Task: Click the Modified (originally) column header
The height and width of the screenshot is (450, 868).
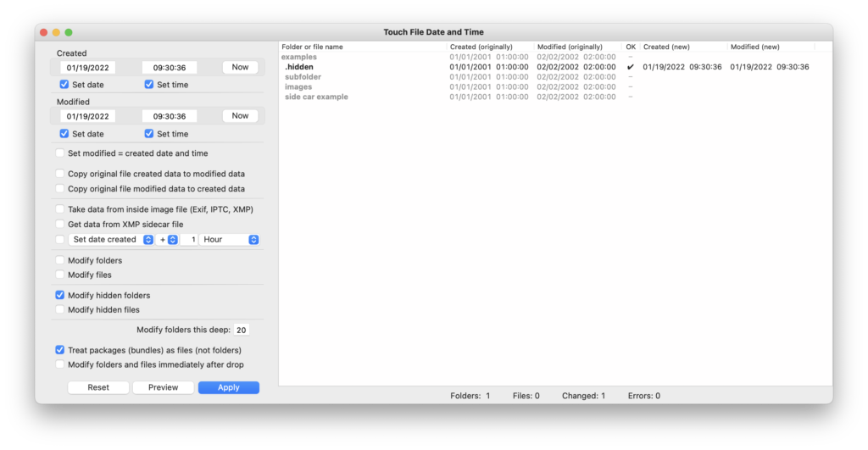Action: [x=578, y=47]
